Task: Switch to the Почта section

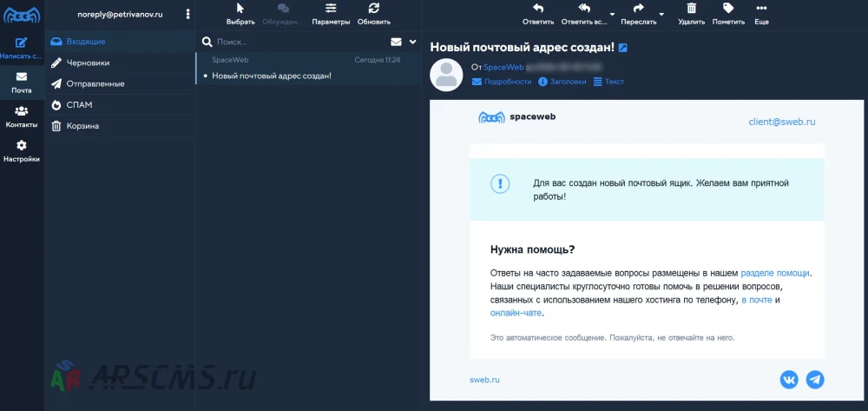Action: [x=22, y=83]
